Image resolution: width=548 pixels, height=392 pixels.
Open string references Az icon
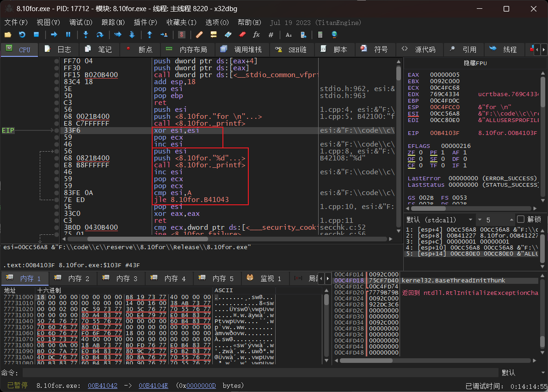coord(289,35)
